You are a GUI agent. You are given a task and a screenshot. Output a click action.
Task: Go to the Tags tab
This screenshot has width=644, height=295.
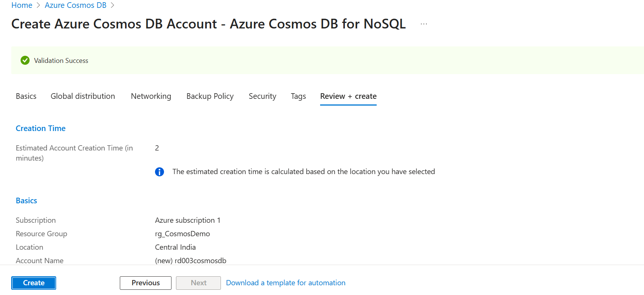point(298,96)
